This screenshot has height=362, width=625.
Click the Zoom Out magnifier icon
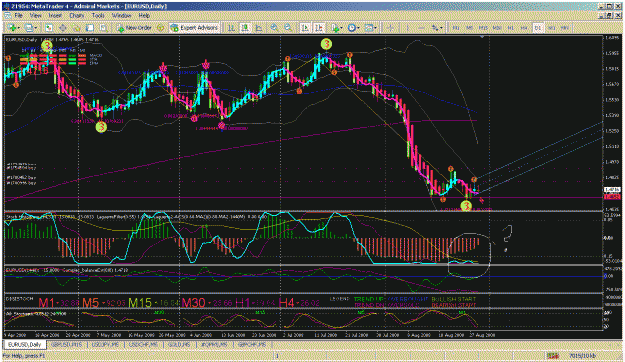288,28
